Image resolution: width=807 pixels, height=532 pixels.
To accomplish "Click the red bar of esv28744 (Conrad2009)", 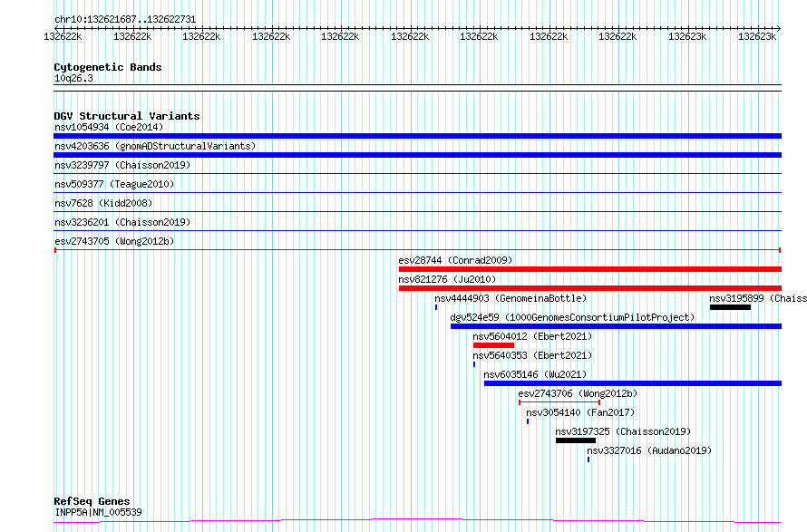I will (x=589, y=269).
